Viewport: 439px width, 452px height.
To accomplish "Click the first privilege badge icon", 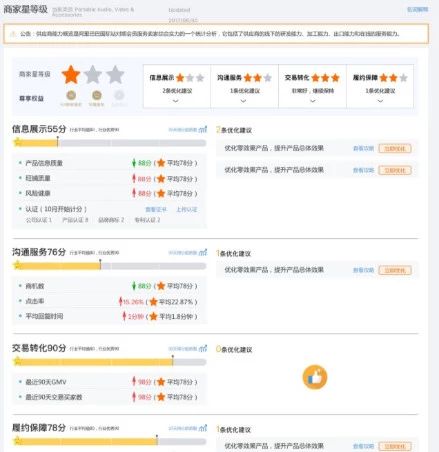I will click(x=71, y=96).
